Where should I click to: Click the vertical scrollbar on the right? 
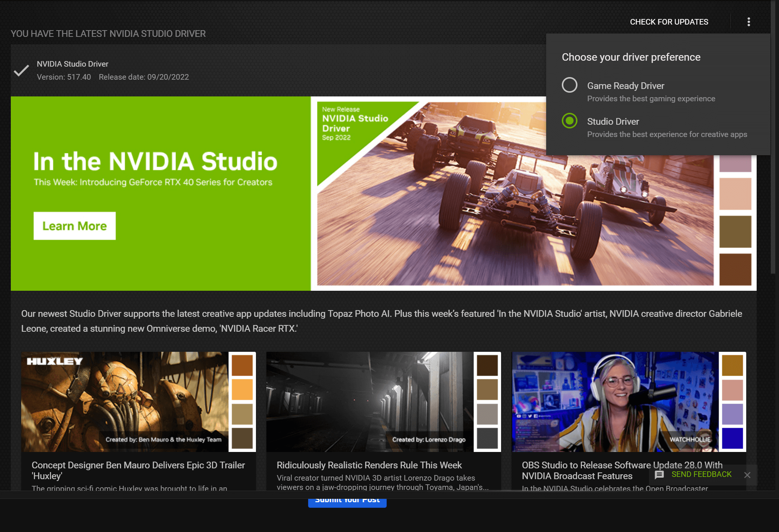point(773,138)
